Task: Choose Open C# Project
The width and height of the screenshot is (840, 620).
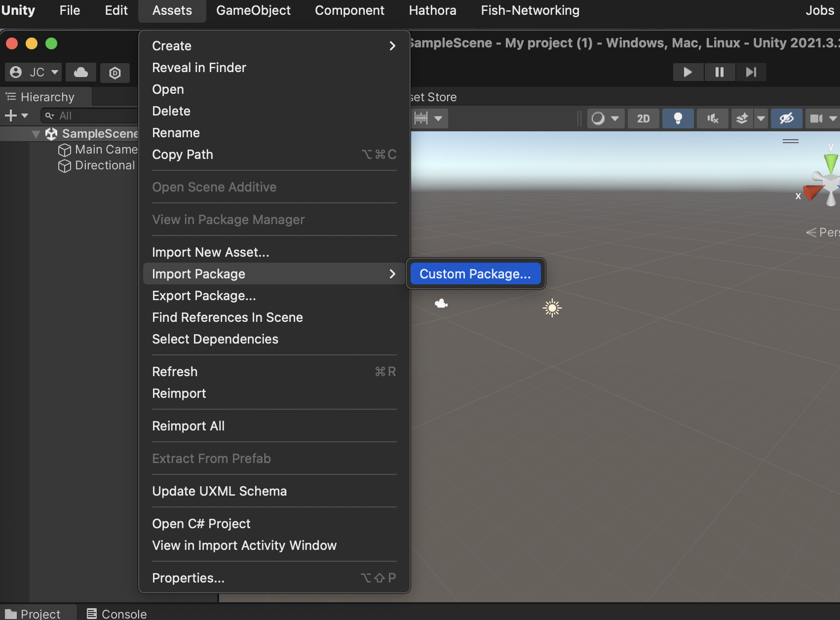Action: click(x=274, y=524)
